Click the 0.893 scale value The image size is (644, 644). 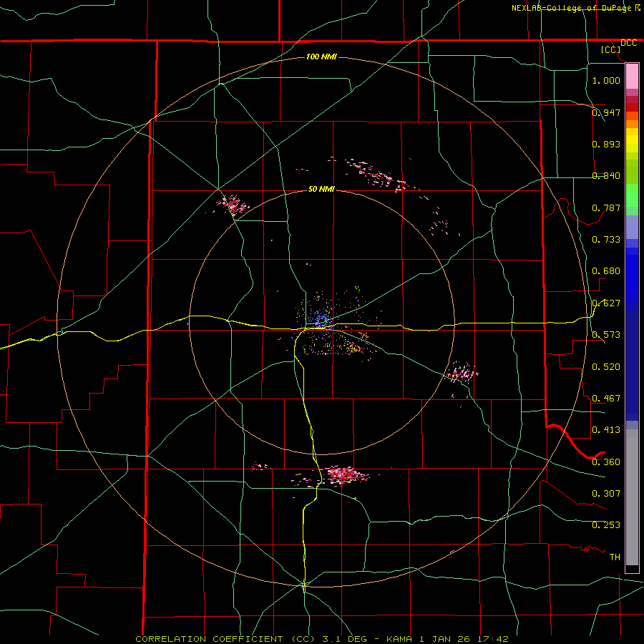click(606, 144)
